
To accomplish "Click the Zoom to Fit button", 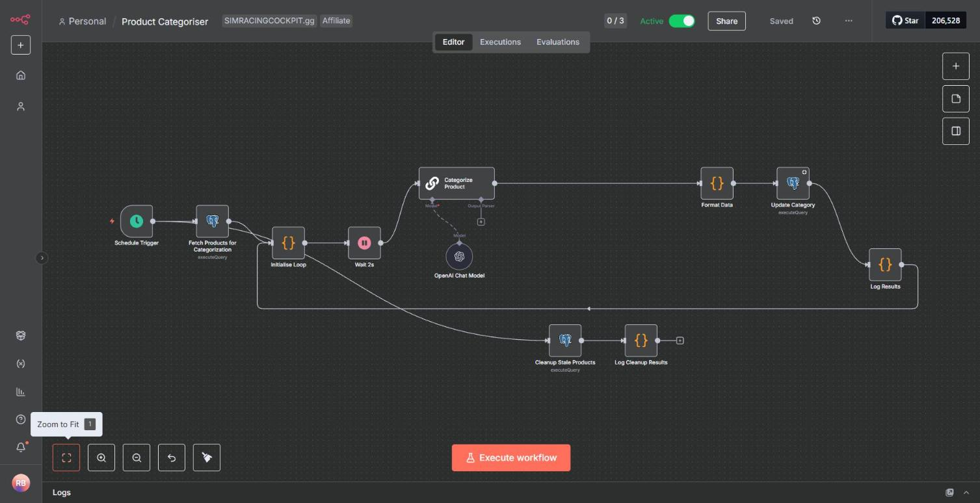I will click(66, 458).
